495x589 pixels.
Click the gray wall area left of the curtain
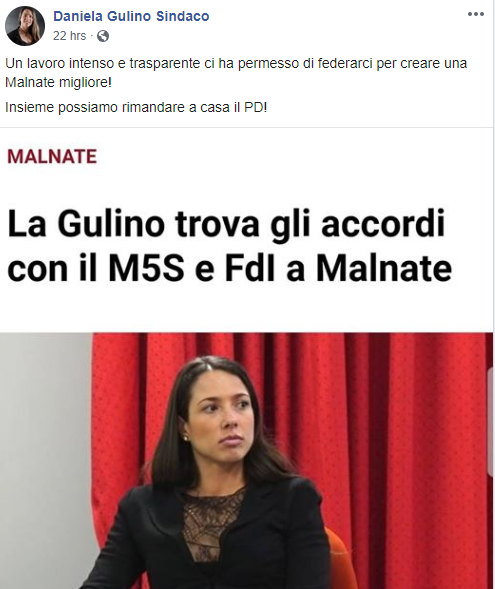point(45,451)
